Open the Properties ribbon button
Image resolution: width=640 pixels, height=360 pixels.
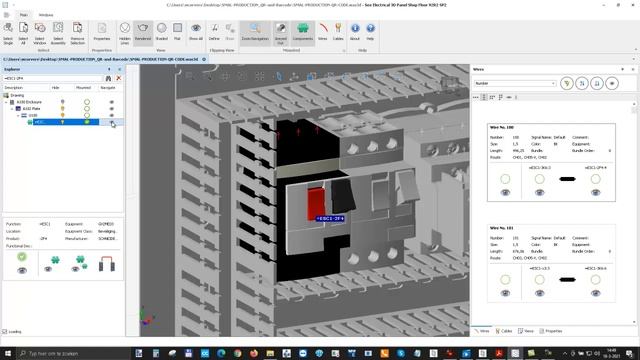point(102,32)
